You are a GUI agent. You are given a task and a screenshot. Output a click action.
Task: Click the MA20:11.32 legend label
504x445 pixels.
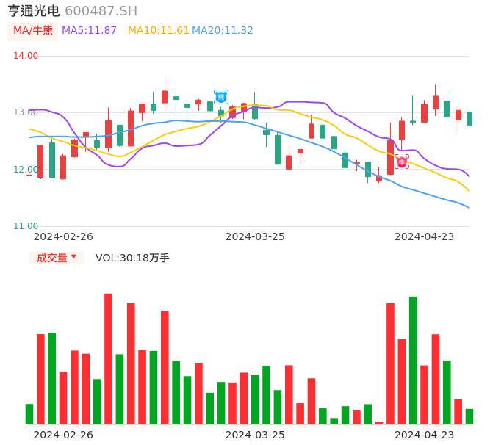223,31
